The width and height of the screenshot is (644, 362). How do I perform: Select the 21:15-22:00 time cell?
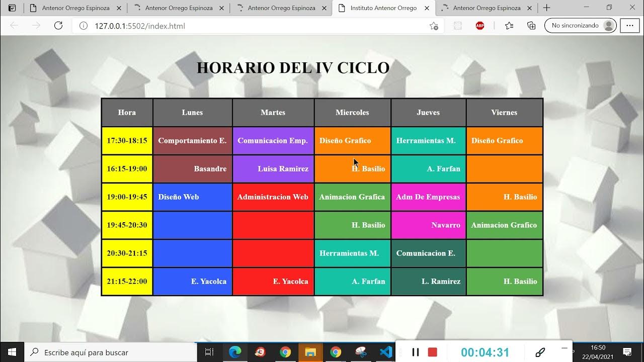(x=127, y=282)
